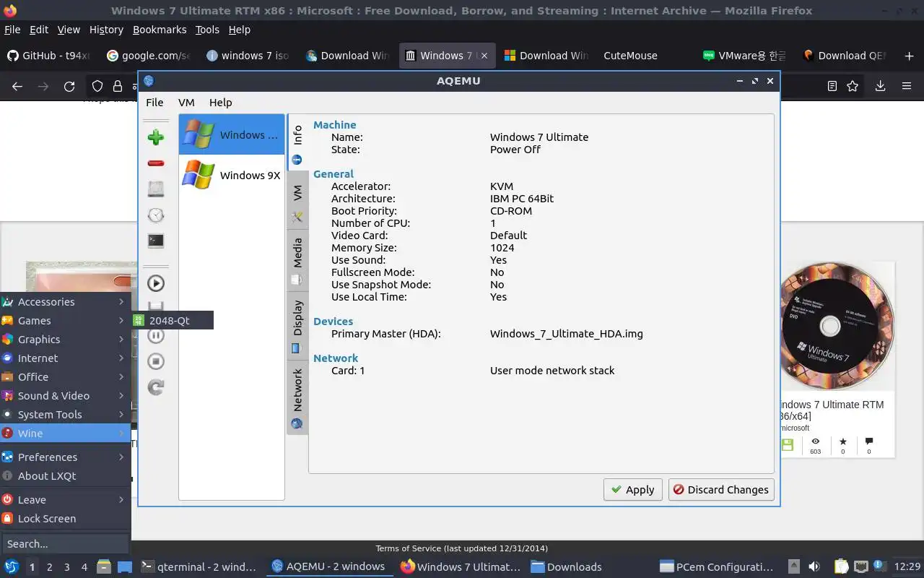The height and width of the screenshot is (578, 924).
Task: Pause the virtual machine
Action: 155,335
